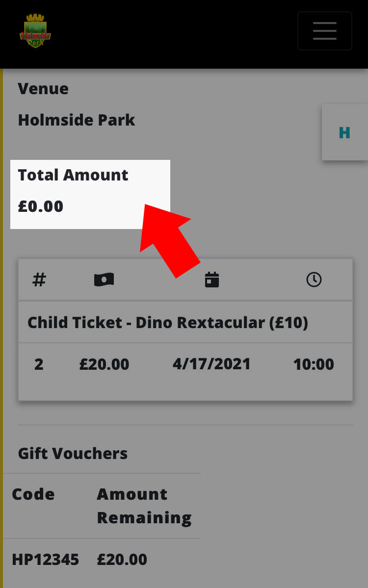The image size is (368, 588).
Task: Click the banknote price column icon
Action: [x=104, y=280]
